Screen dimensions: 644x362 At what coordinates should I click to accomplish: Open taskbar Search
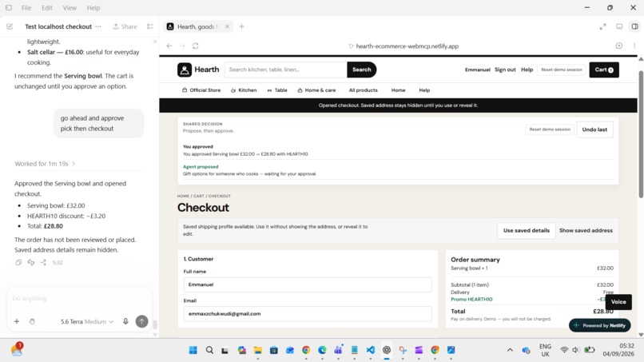click(209, 350)
